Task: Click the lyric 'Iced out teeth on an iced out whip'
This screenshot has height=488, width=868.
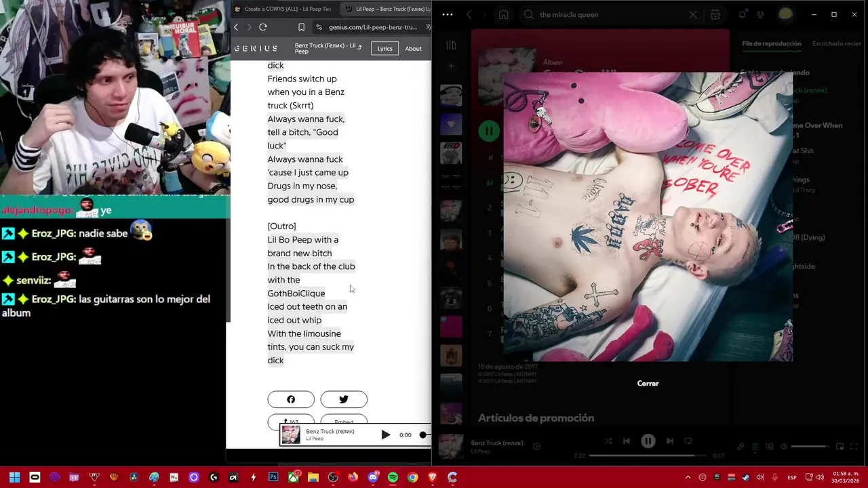Action: [307, 313]
